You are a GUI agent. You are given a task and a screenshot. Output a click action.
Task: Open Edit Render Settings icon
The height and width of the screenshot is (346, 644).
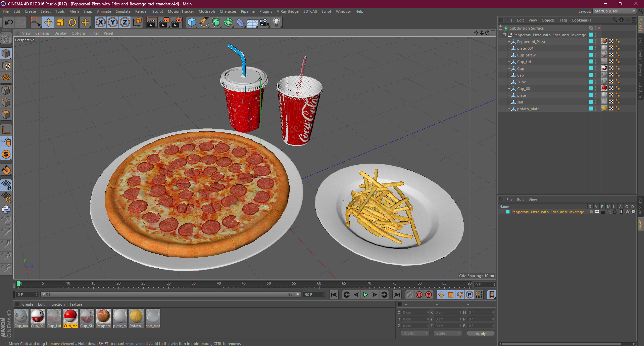pos(176,22)
